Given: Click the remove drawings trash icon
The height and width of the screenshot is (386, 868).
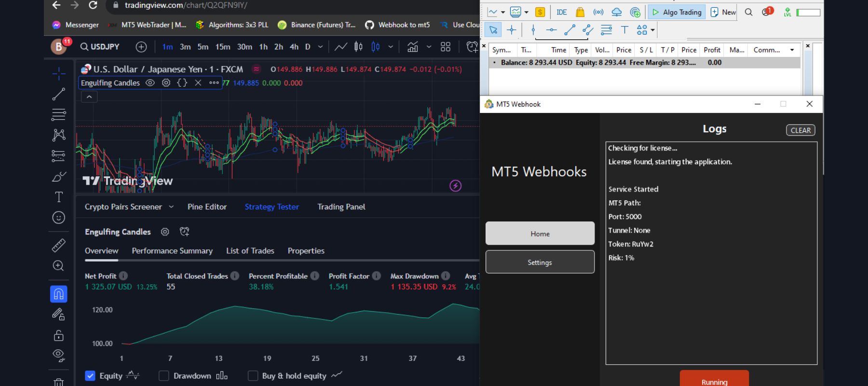Looking at the screenshot, I should [x=59, y=382].
